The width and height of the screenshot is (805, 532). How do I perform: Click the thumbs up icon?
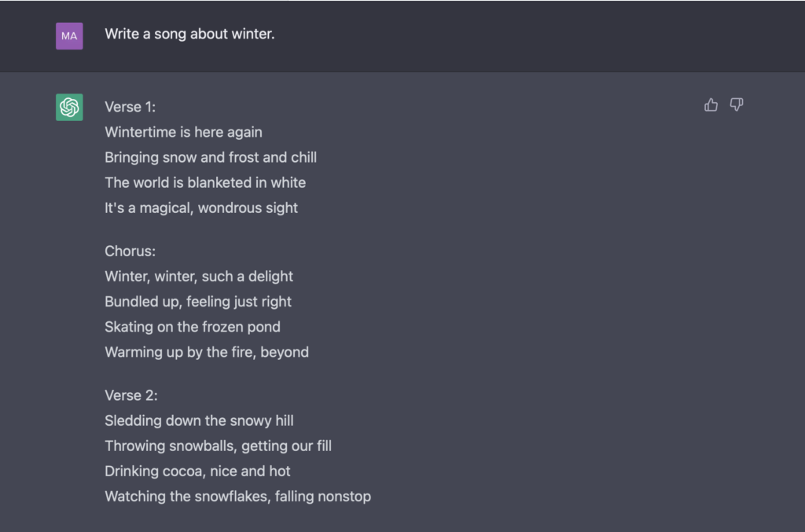(x=711, y=105)
